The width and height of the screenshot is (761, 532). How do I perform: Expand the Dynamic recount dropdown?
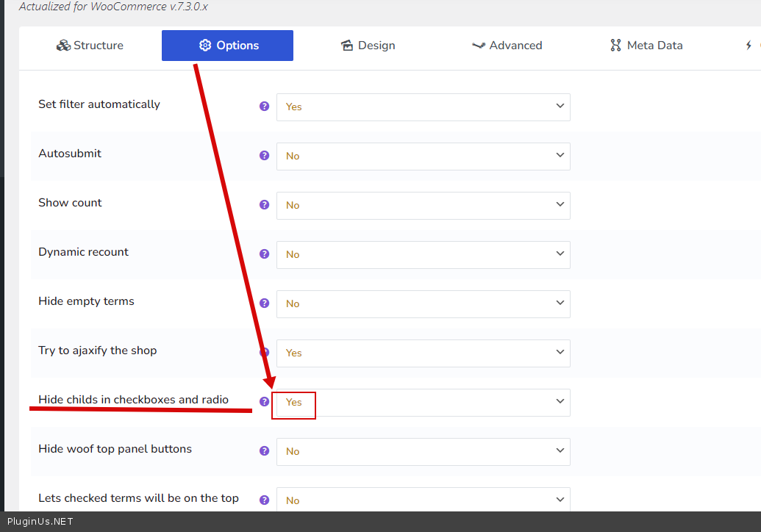(423, 254)
